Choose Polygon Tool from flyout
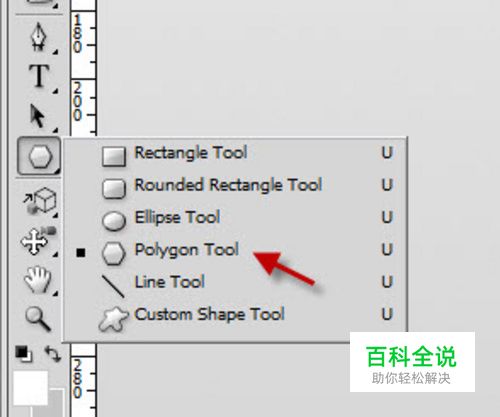 click(x=235, y=250)
